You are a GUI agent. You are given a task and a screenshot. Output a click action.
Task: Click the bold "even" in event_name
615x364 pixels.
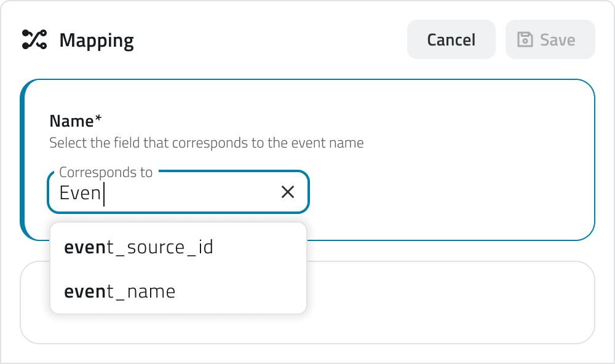85,291
